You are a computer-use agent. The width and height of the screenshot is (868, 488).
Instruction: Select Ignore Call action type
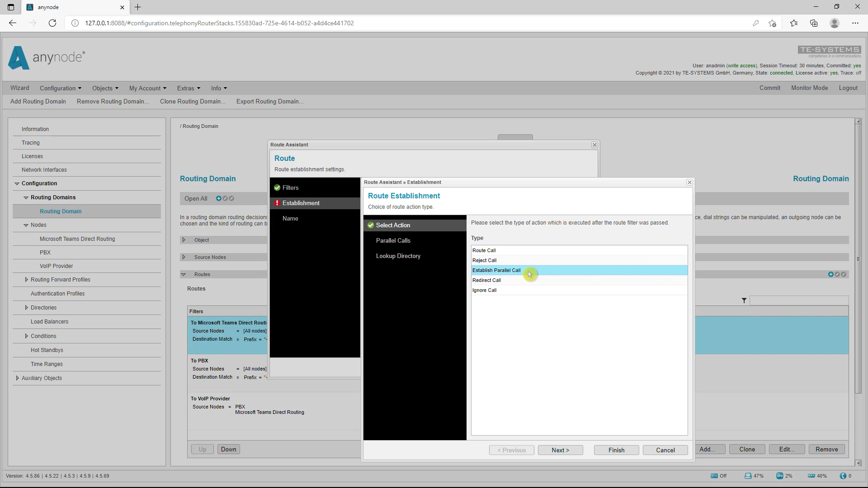pyautogui.click(x=579, y=290)
